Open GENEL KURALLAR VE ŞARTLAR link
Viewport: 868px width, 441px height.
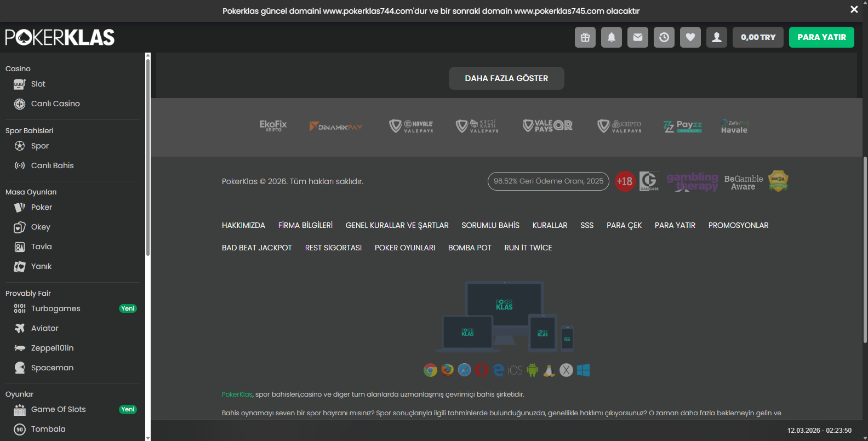(397, 225)
